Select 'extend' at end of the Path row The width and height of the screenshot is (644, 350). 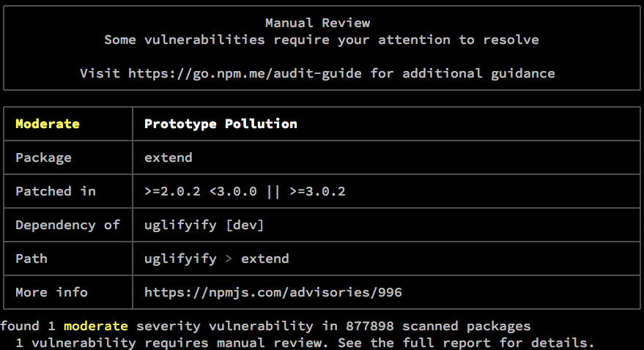(264, 258)
